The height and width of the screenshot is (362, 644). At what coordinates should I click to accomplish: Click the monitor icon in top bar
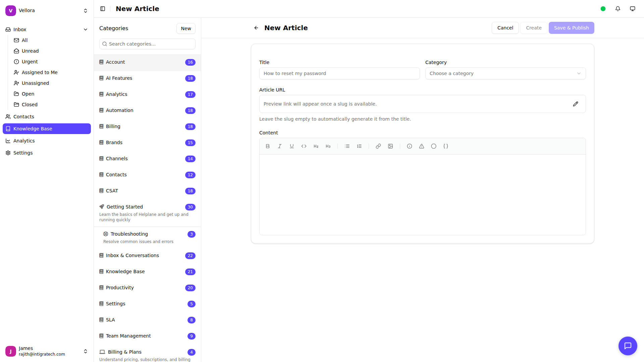click(633, 9)
